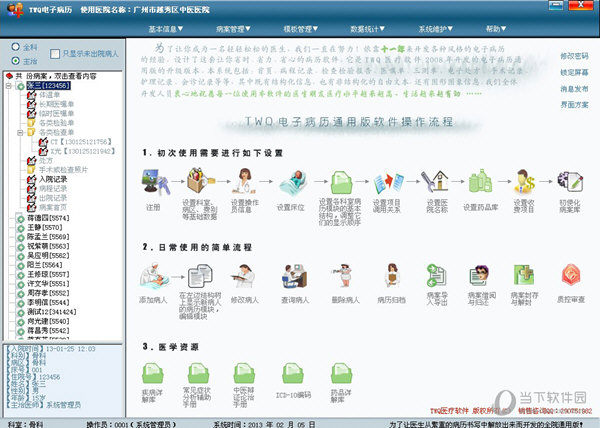600x428 pixels.
Task: Collapse the 各类检查单 tree node
Action: pyautogui.click(x=20, y=132)
